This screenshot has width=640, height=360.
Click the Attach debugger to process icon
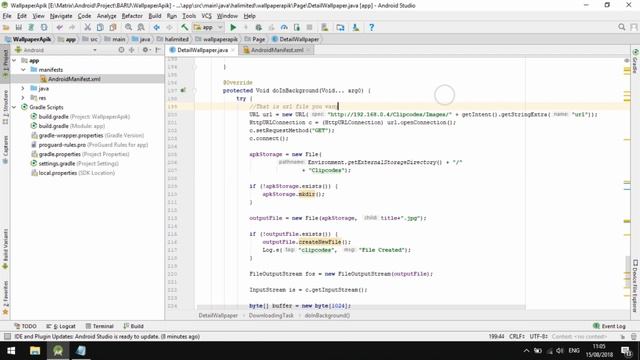297,27
